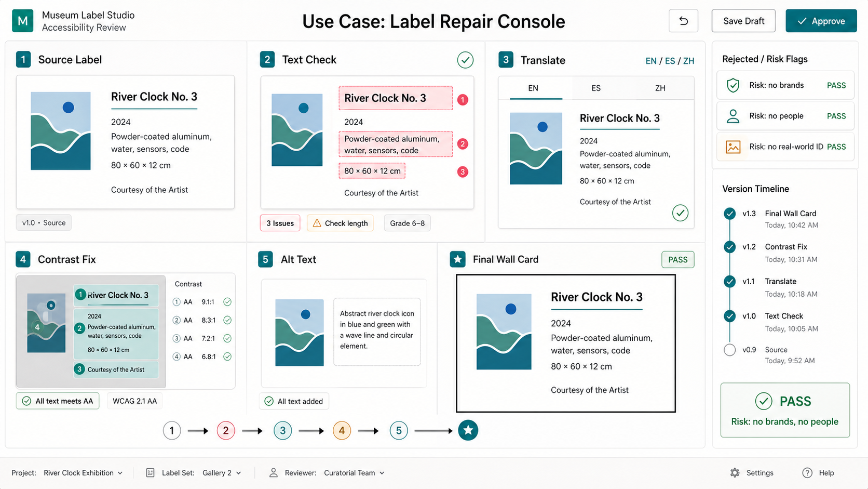Click the Museum Label Studio logo

point(23,21)
